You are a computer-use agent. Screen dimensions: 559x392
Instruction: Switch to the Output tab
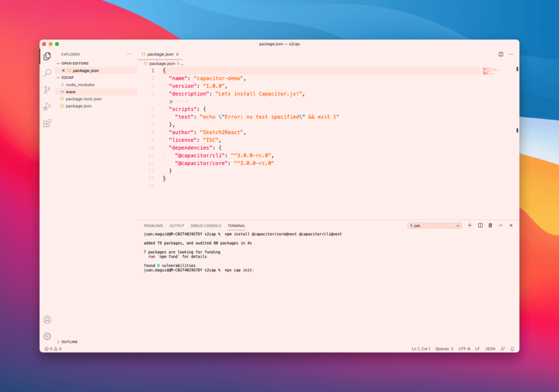click(x=176, y=225)
